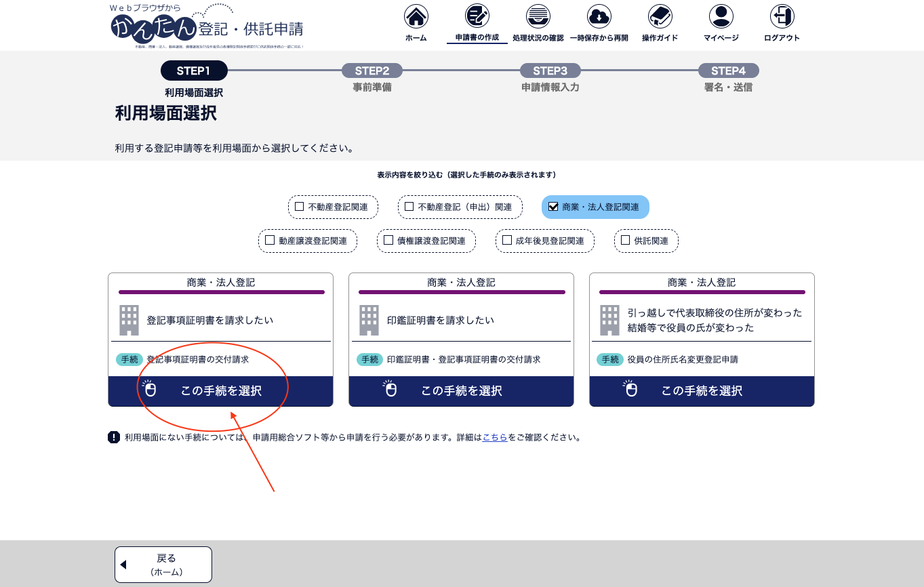Open the 申請書の作成 icon
The image size is (924, 587).
click(x=477, y=16)
